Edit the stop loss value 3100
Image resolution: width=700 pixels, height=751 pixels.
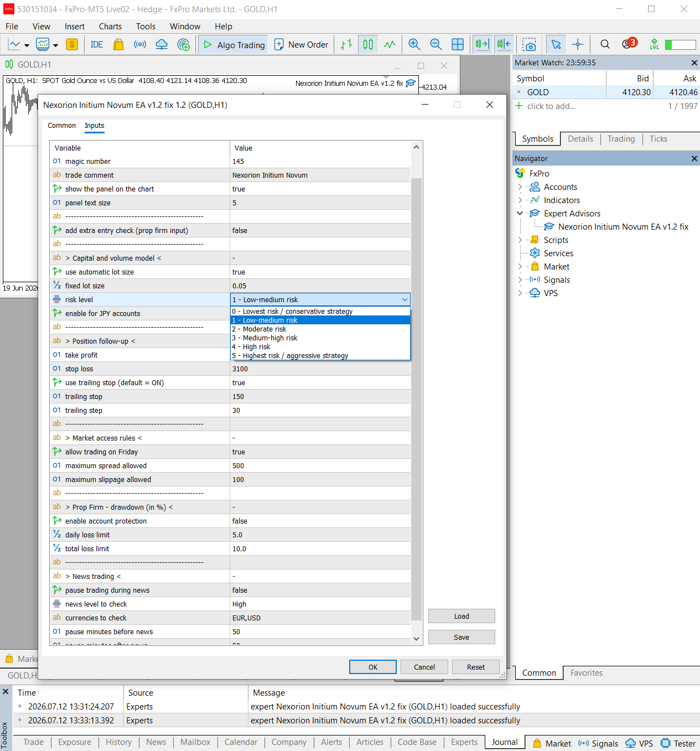320,369
